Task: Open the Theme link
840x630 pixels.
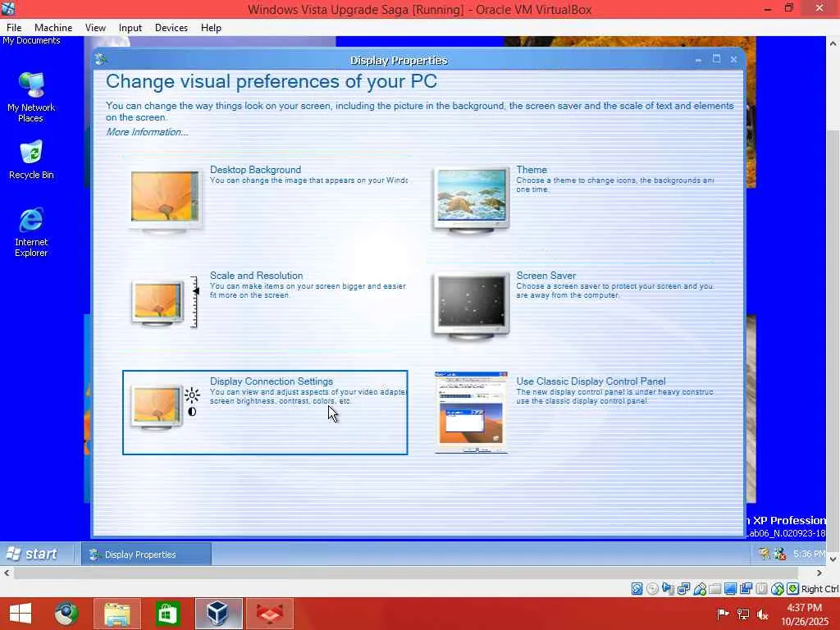Action: pyautogui.click(x=532, y=169)
